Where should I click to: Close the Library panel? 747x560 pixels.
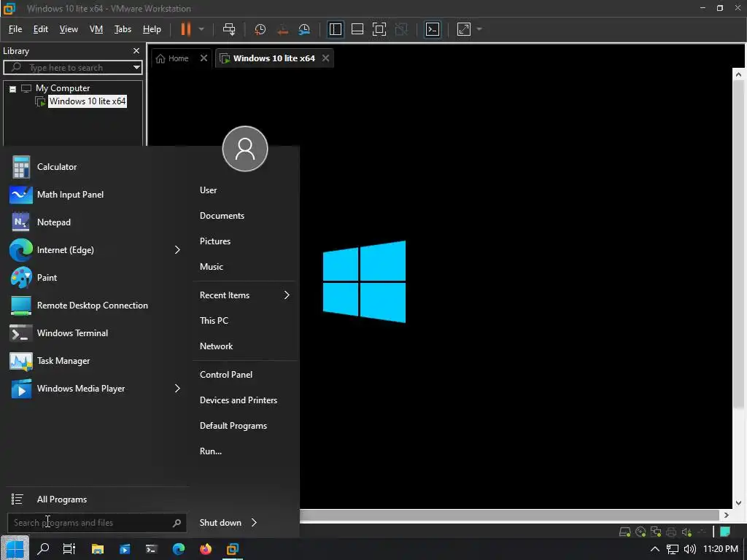pos(136,51)
